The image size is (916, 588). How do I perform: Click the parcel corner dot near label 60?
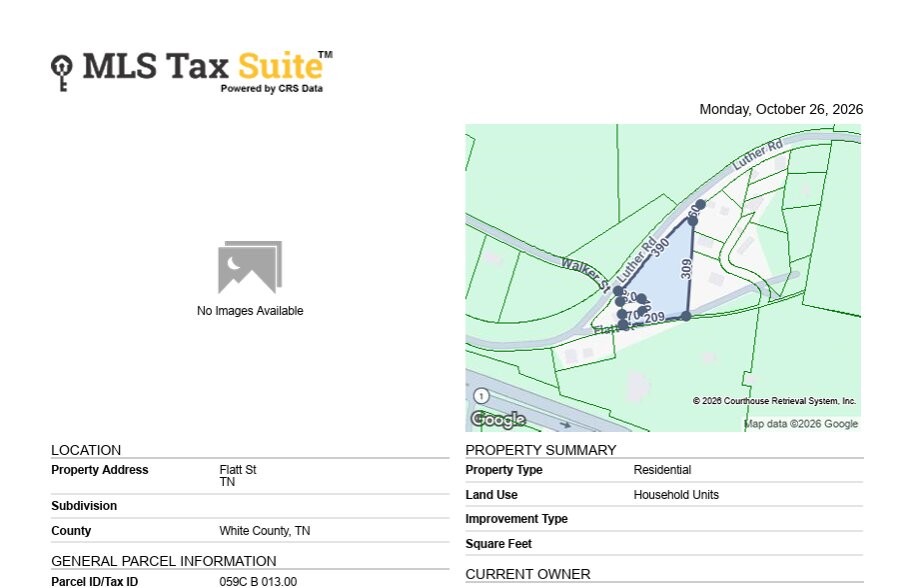[700, 204]
